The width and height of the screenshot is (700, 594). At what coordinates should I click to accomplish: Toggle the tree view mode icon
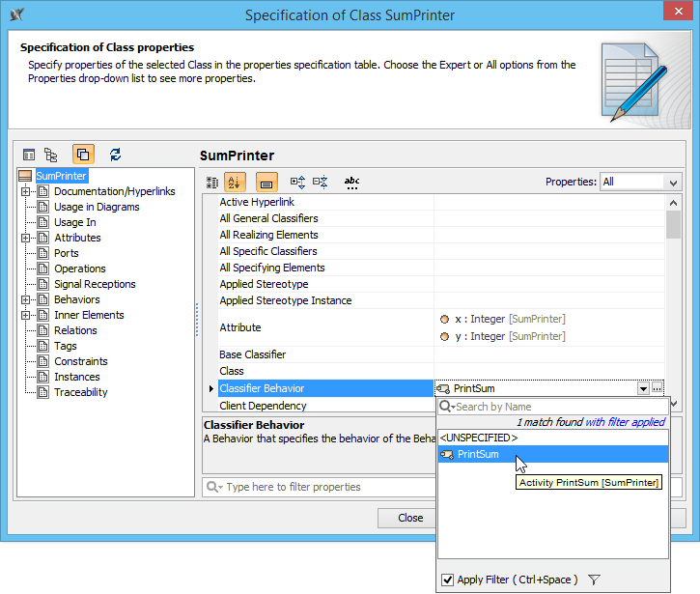[51, 154]
